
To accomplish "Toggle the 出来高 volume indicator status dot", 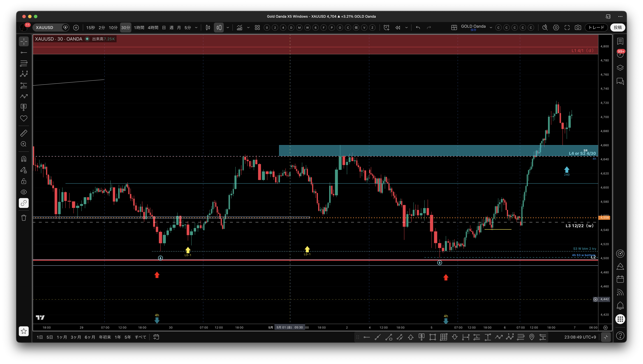I will [87, 39].
